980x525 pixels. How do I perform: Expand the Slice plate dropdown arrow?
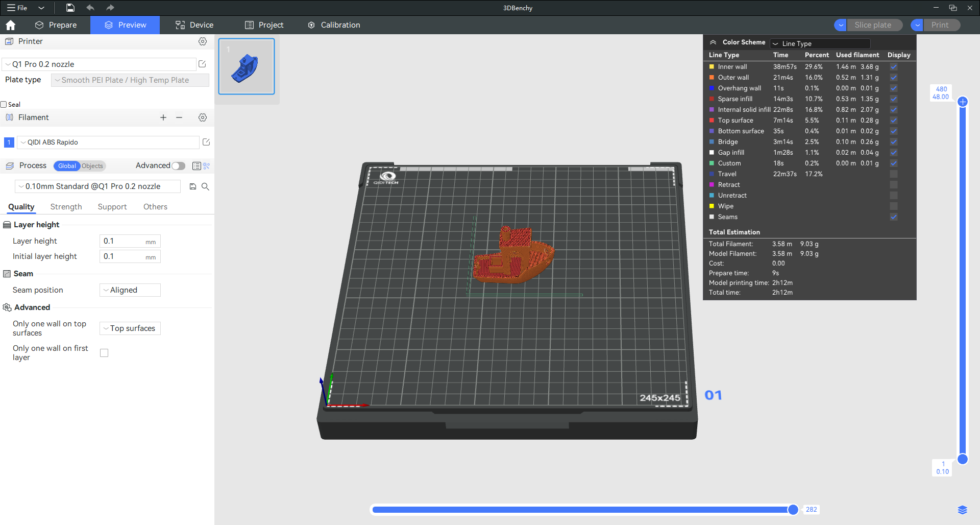[840, 25]
